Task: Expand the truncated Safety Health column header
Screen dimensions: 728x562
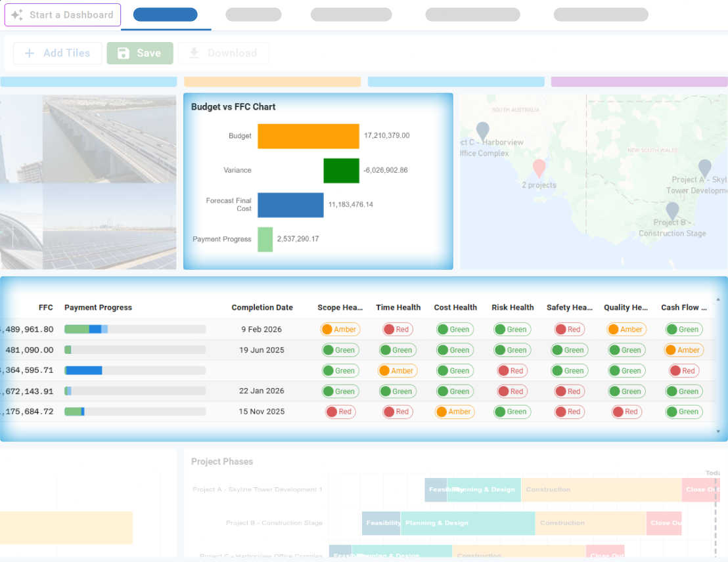Action: [x=569, y=307]
